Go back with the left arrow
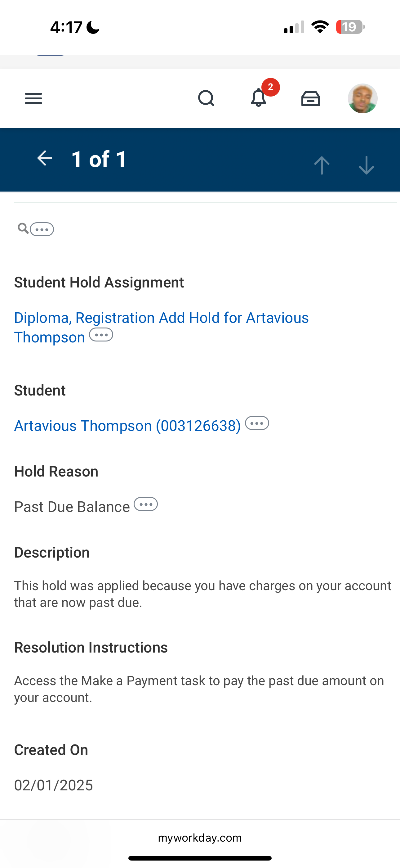 pyautogui.click(x=44, y=158)
